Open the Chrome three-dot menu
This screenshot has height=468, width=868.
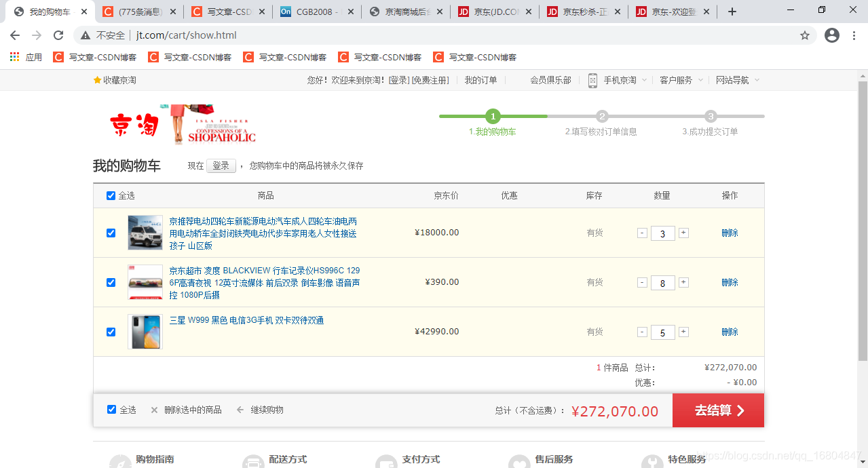click(854, 35)
